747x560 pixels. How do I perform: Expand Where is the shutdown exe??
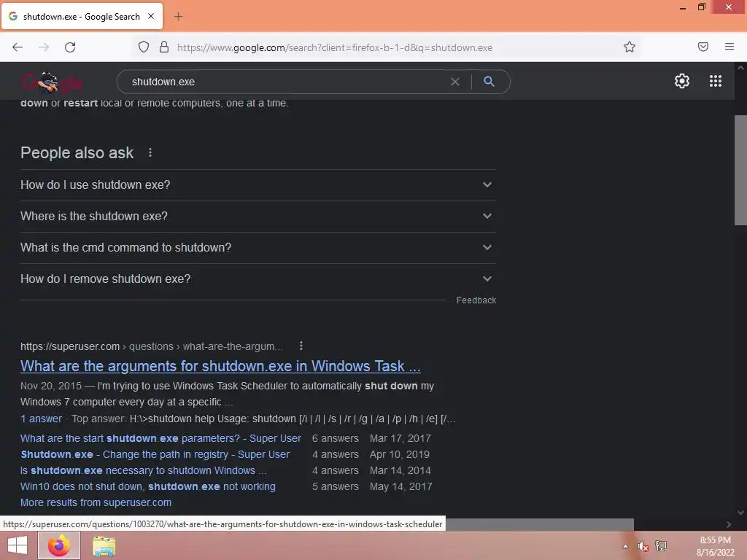258,216
